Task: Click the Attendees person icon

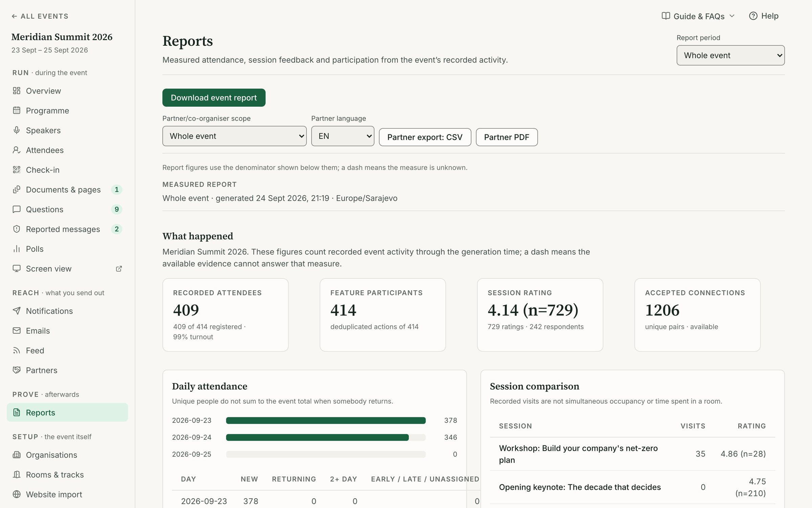Action: 17,150
